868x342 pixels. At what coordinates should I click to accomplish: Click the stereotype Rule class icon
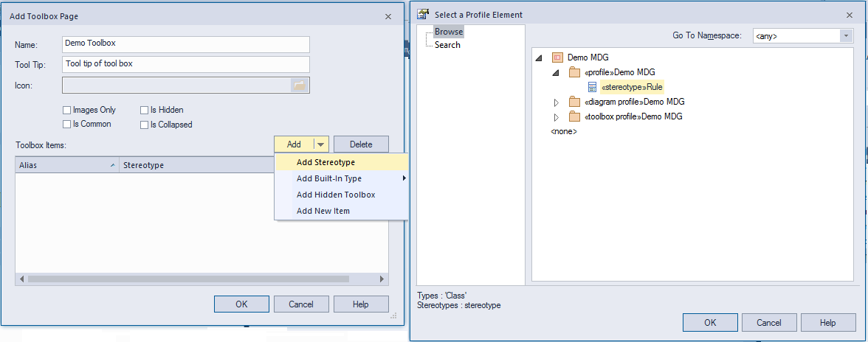[x=592, y=87]
